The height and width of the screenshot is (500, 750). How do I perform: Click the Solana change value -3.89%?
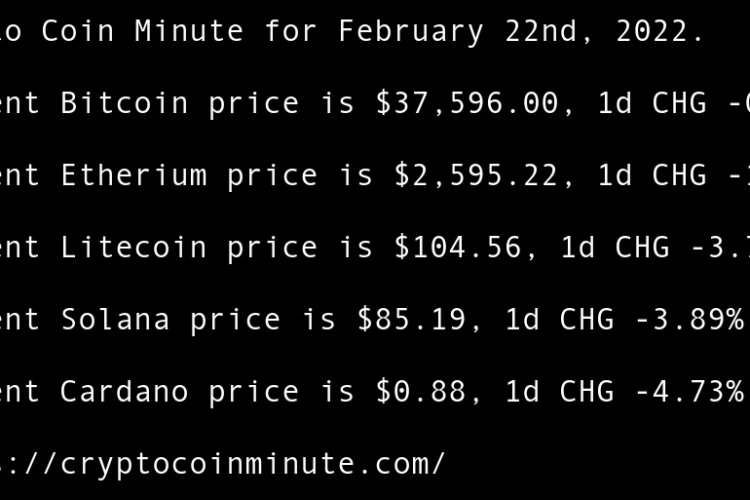[x=689, y=319]
